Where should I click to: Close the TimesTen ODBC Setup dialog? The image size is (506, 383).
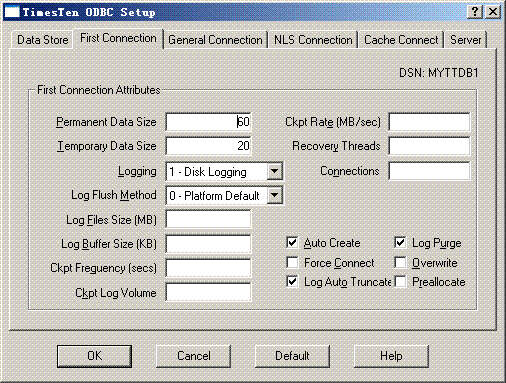click(493, 12)
